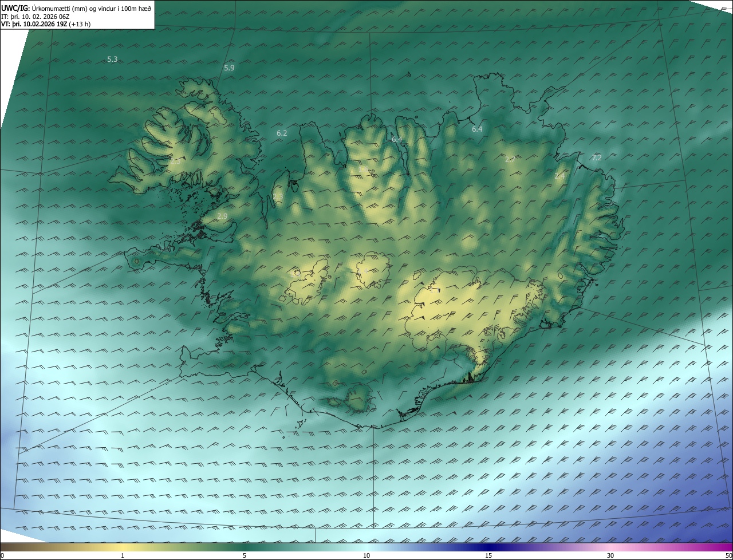The width and height of the screenshot is (733, 560).
Task: Click the 5 tick label on the color scale
Action: (245, 555)
